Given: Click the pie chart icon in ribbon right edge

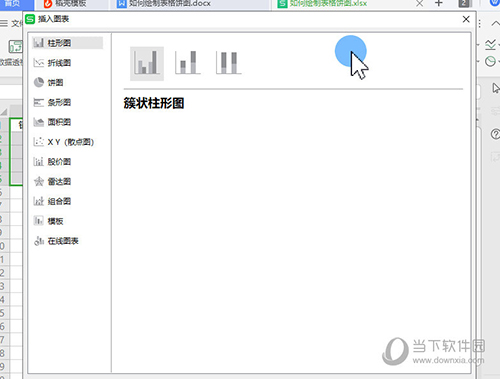Looking at the screenshot, I should [490, 61].
